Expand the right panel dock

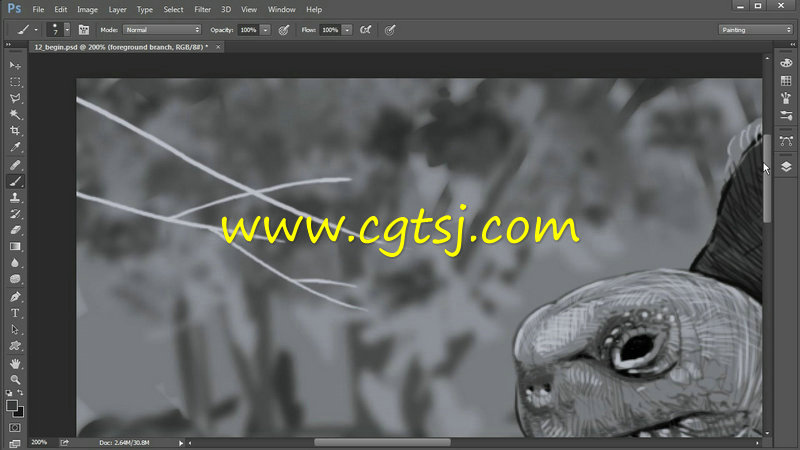pos(792,45)
